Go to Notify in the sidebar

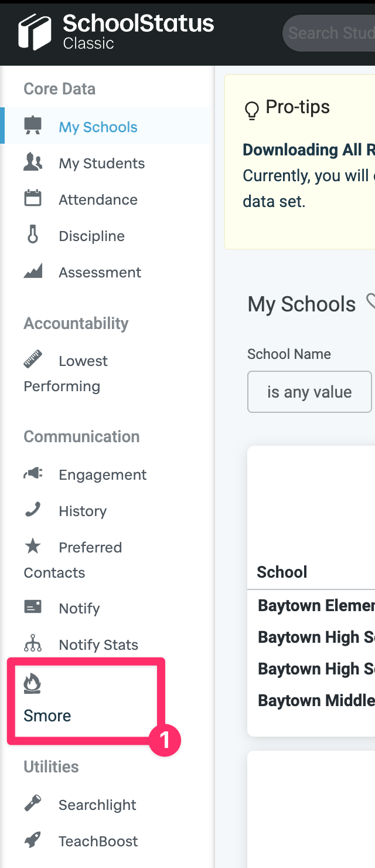tap(79, 609)
